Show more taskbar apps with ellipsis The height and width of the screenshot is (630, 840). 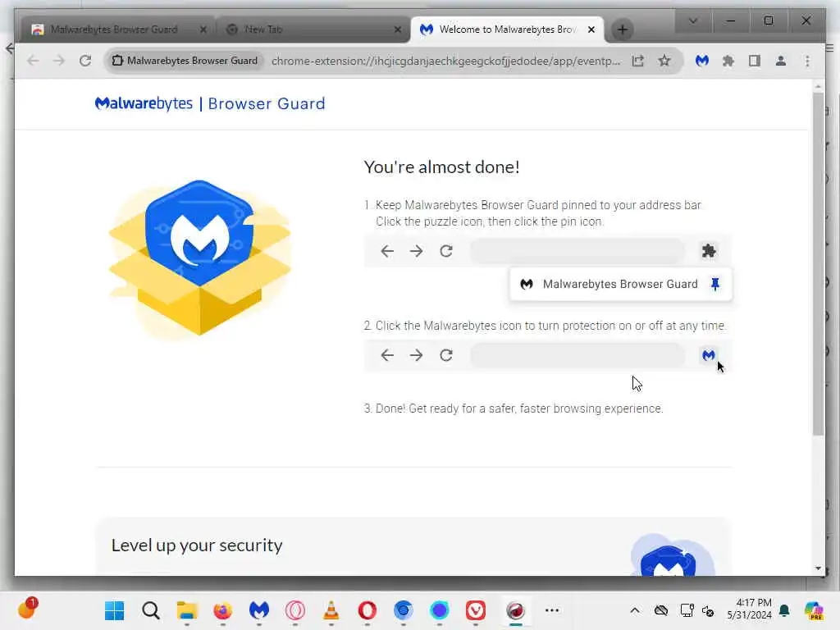[552, 610]
